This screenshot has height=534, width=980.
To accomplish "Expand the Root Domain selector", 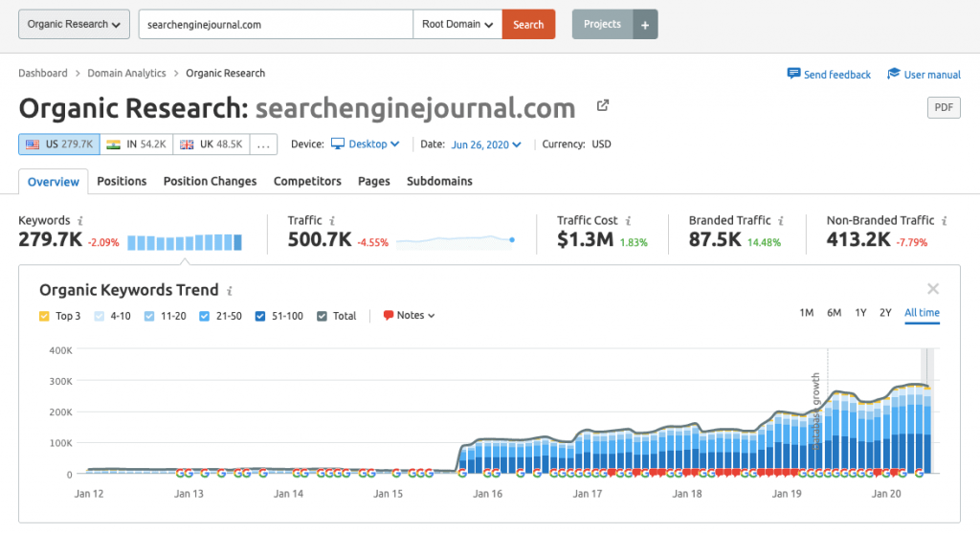I will click(457, 25).
